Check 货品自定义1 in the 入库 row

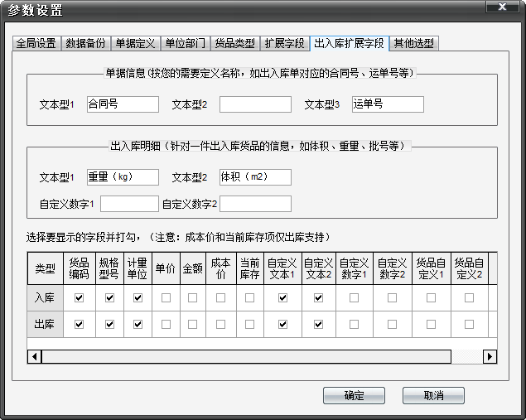click(x=431, y=298)
